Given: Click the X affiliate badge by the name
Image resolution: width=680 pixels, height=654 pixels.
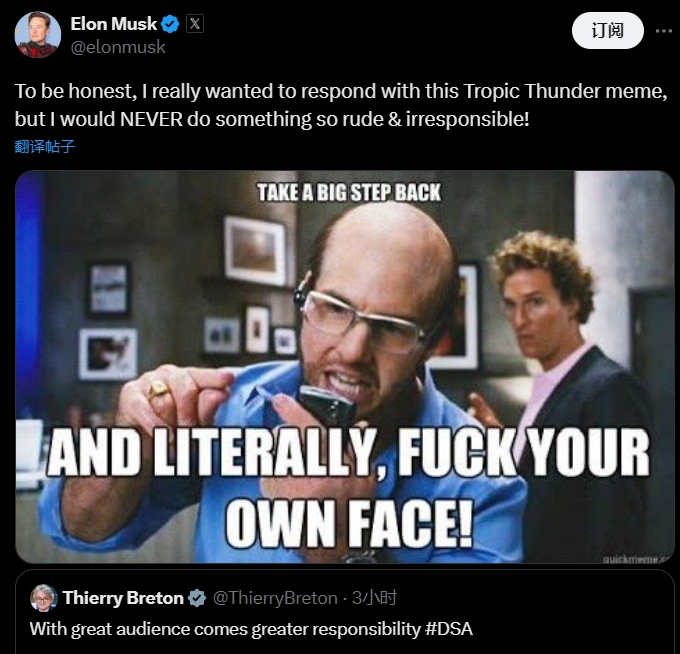Looking at the screenshot, I should pyautogui.click(x=195, y=24).
